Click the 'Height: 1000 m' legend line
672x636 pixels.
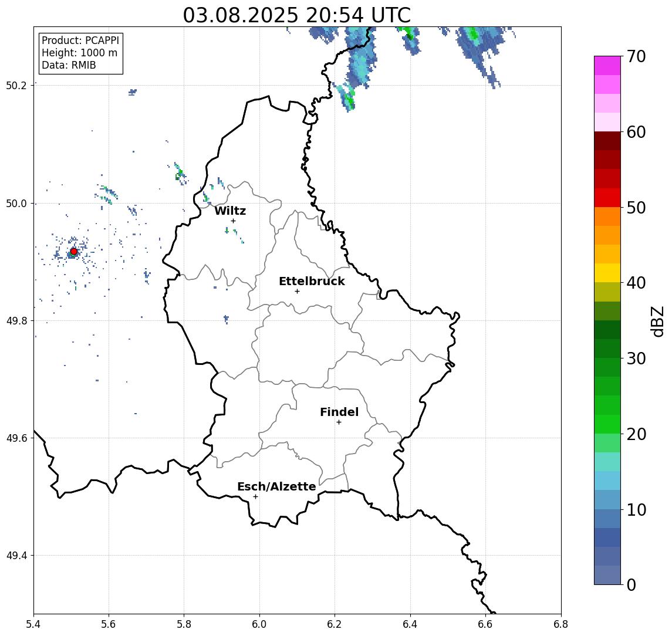click(79, 53)
